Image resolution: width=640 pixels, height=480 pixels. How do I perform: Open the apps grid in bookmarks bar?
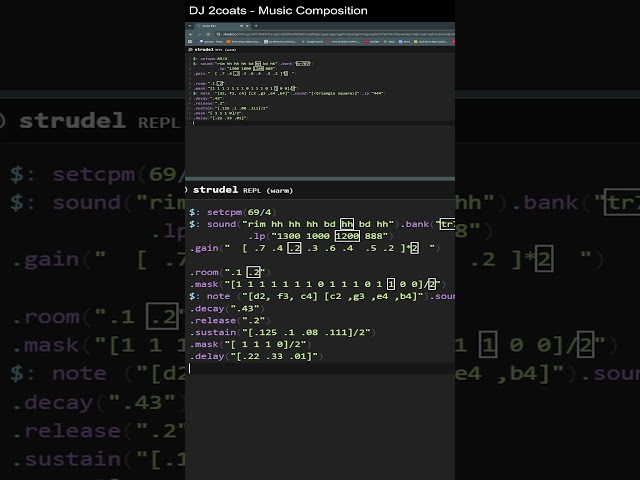[x=190, y=42]
